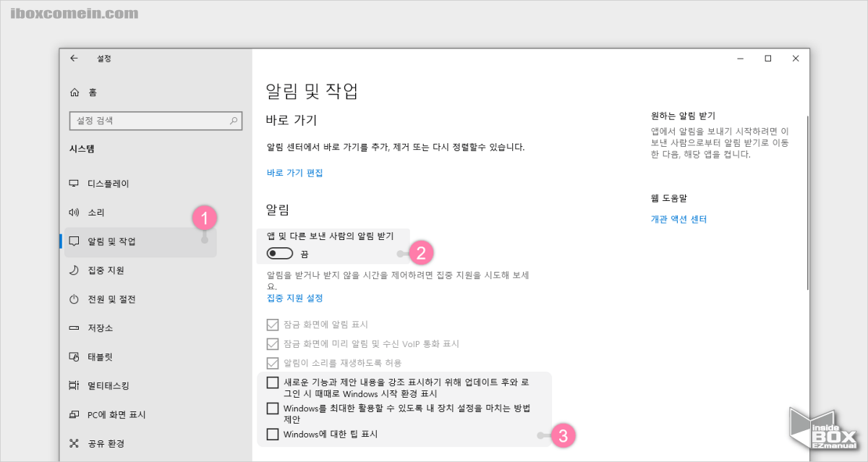The height and width of the screenshot is (462, 868).
Task: Select the 저장소 (Storage) drive icon
Action: (75, 328)
